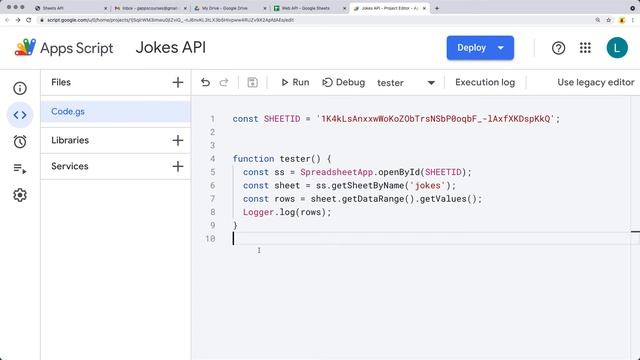Expand the Deploy dropdown arrow

501,48
